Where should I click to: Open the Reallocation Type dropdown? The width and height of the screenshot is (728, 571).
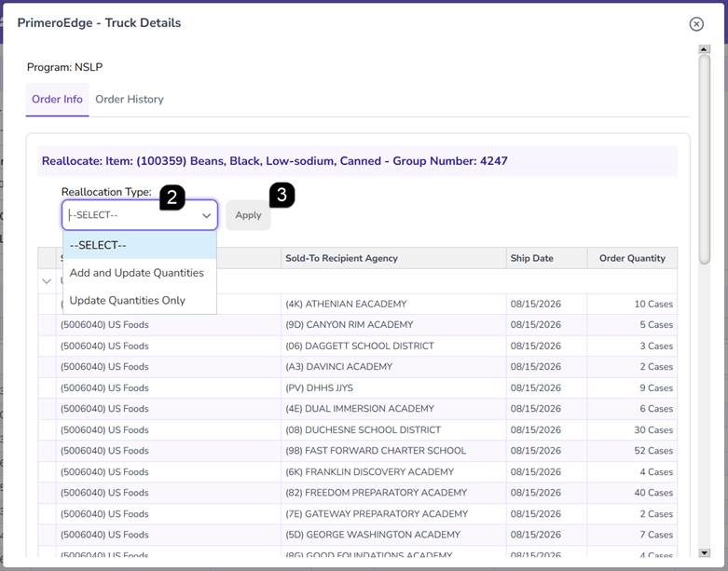point(140,215)
